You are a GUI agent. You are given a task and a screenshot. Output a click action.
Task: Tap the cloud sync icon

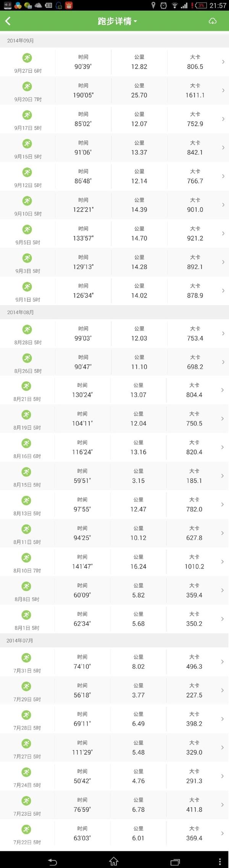coord(213,21)
